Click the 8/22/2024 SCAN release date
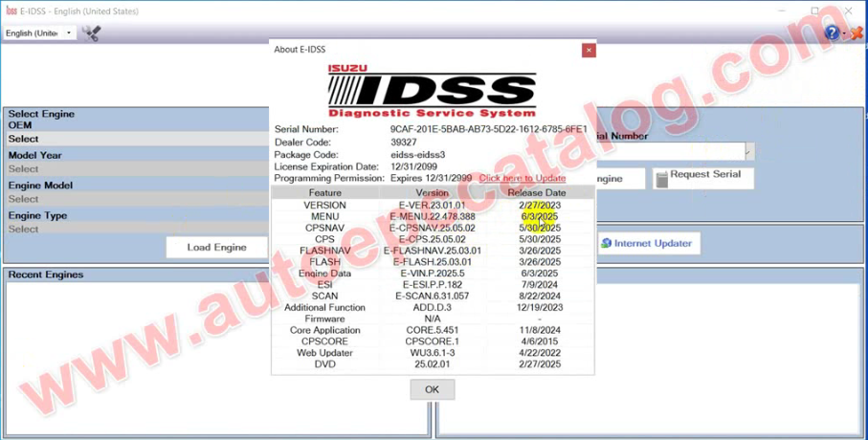Image resolution: width=868 pixels, height=440 pixels. (539, 297)
